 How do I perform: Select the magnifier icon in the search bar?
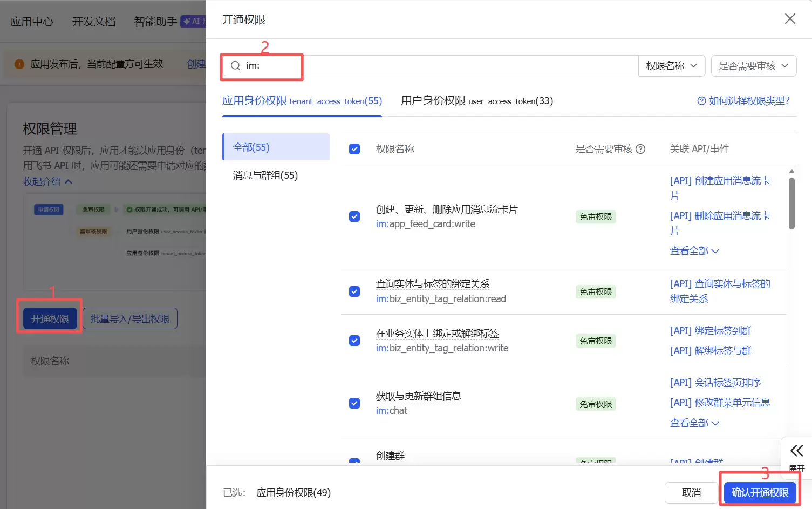235,65
